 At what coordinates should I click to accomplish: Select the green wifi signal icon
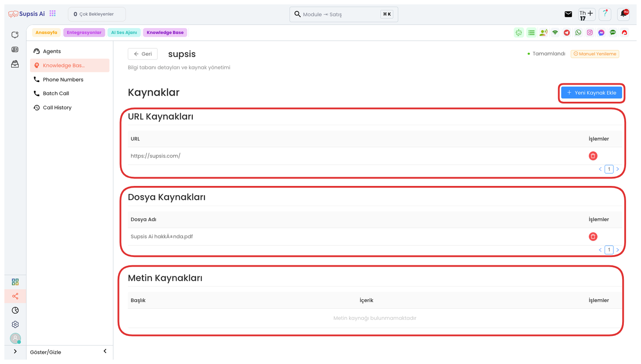pos(555,32)
